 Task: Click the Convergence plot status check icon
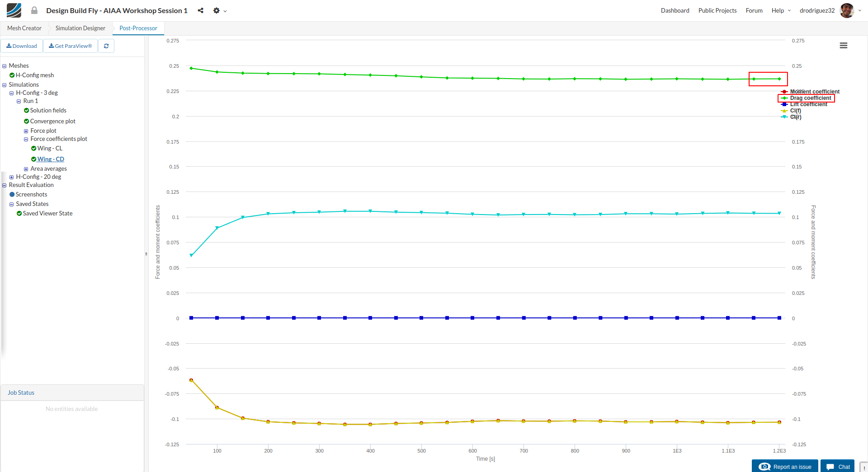[x=27, y=121]
